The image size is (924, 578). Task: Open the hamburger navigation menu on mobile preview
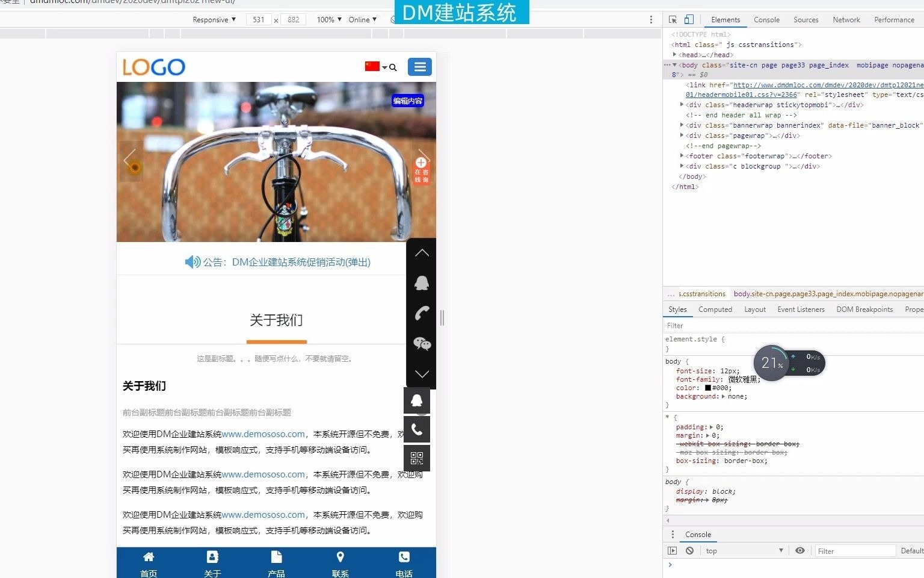(x=420, y=67)
